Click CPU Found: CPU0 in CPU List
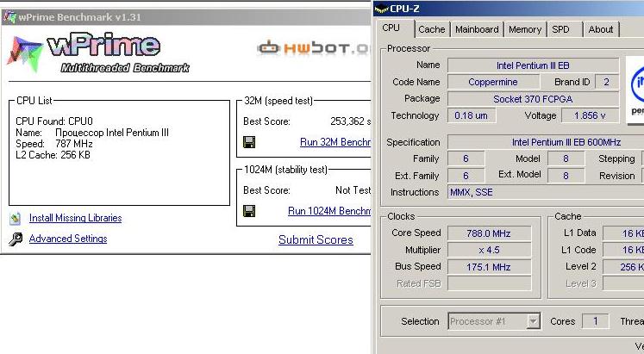 click(x=54, y=121)
